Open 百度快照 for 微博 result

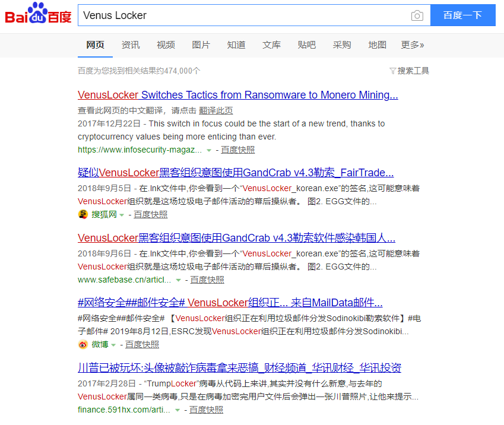coord(142,345)
